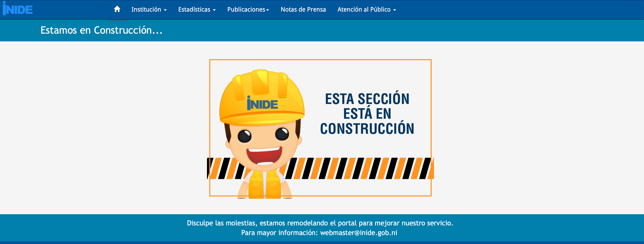The image size is (644, 244).
Task: Click the 'Disculpe las molestias' message text
Action: tap(320, 223)
